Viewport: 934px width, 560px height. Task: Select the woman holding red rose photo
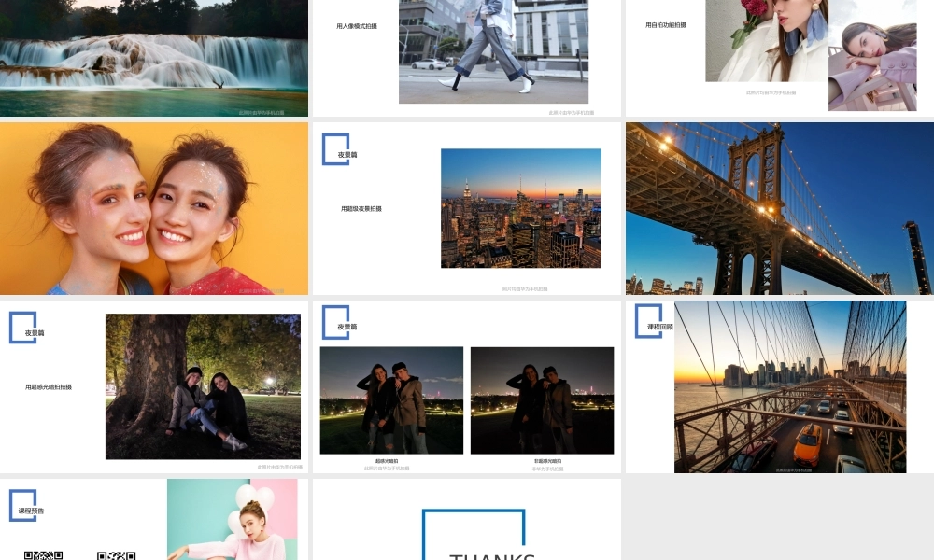click(x=766, y=41)
